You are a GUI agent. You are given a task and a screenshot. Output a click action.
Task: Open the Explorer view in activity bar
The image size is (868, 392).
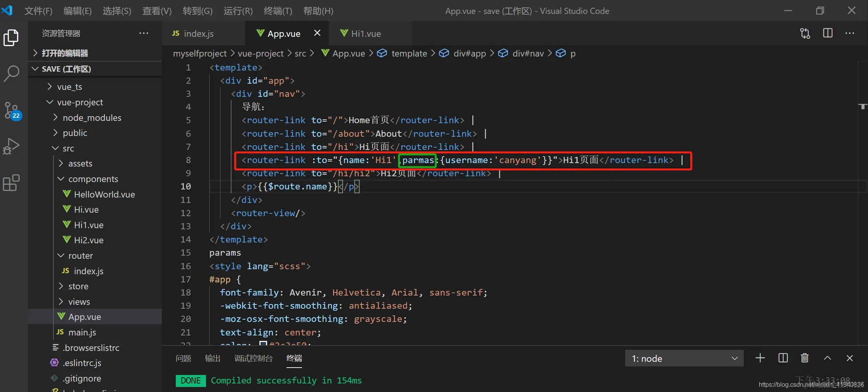click(x=11, y=38)
